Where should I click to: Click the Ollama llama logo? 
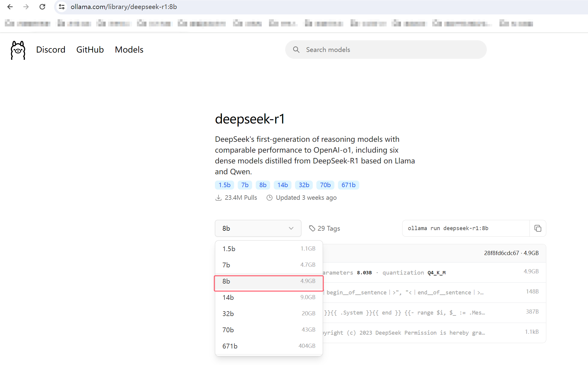pos(18,50)
